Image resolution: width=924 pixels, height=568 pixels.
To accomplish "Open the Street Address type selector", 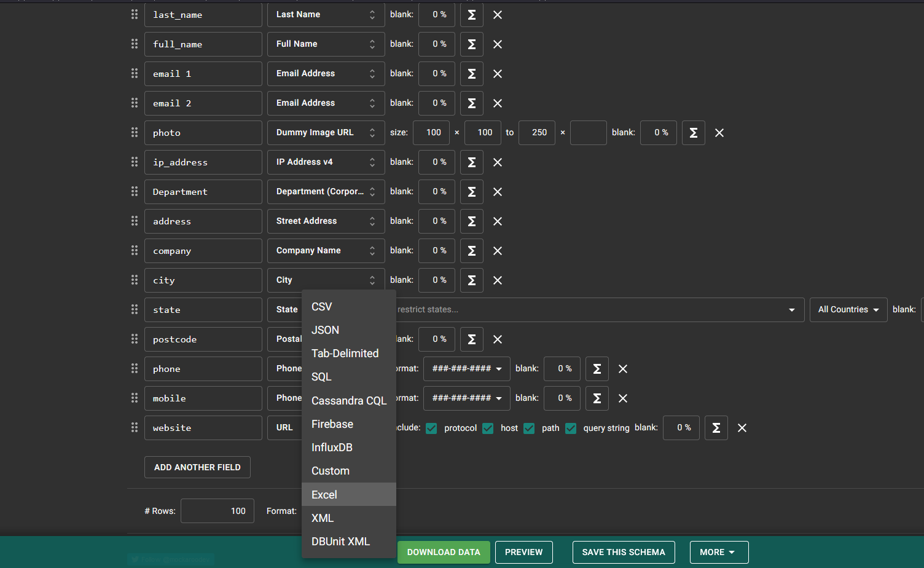I will [326, 221].
